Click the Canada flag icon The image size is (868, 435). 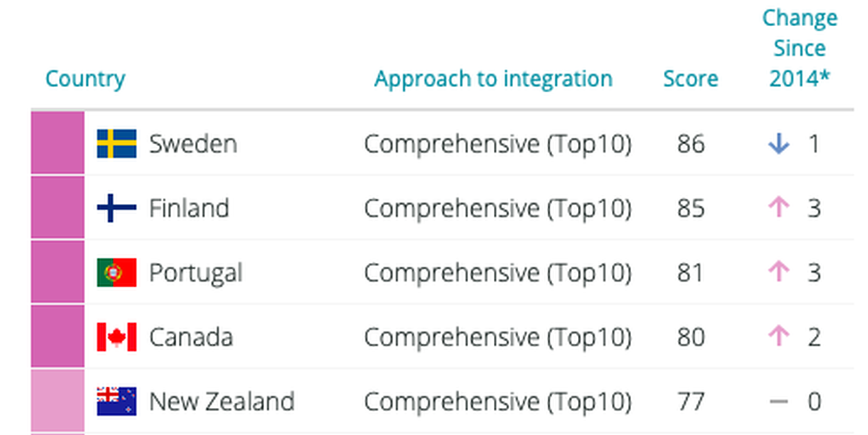(116, 337)
